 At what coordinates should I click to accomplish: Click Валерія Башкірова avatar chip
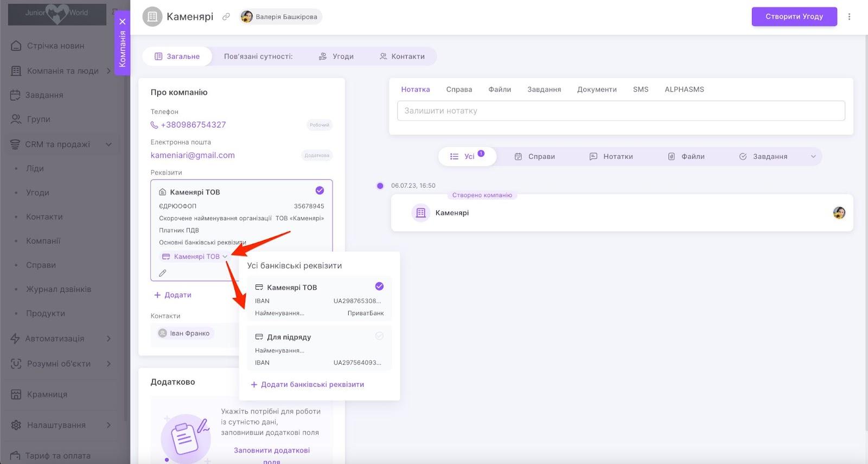(280, 17)
